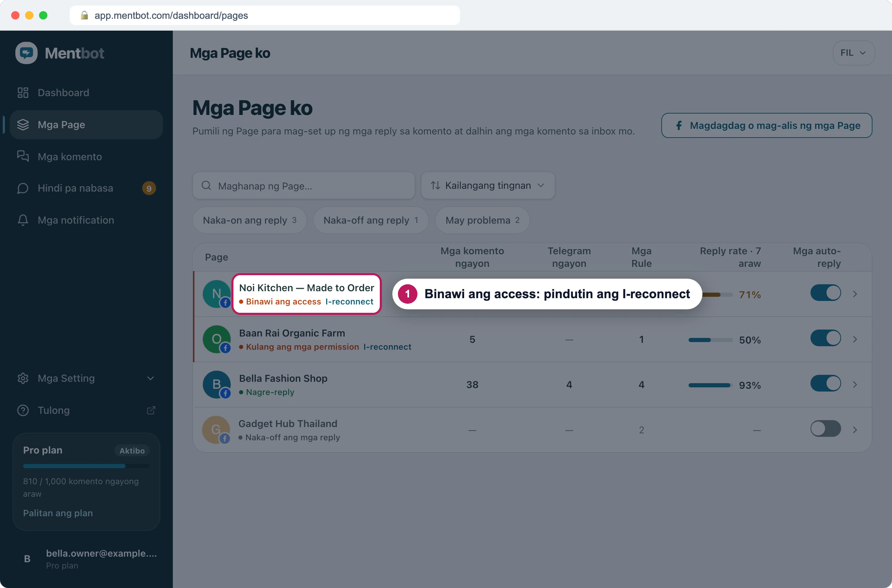Expand the Mga Setting chevron

pos(151,378)
